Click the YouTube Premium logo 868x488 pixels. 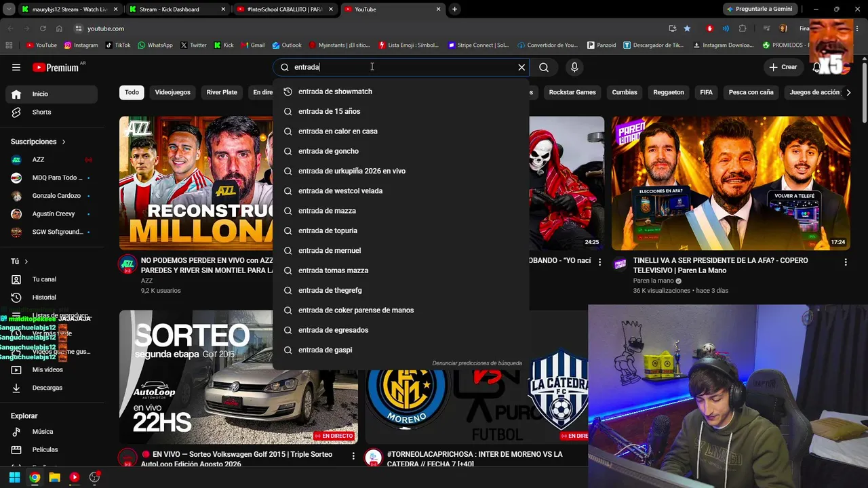tap(56, 67)
